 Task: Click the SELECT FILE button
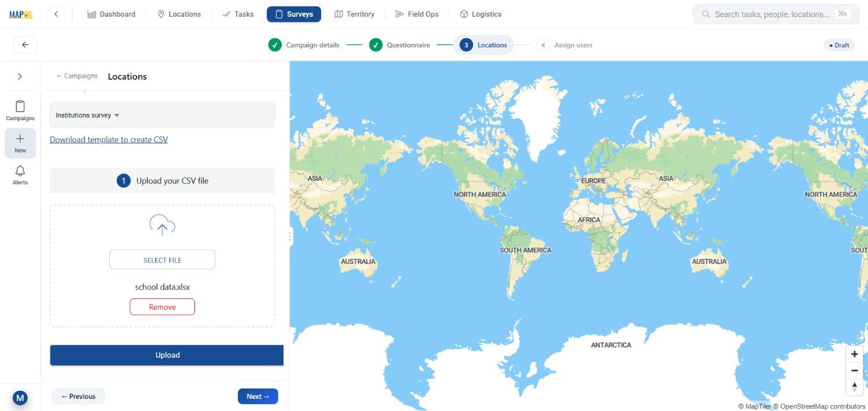tap(162, 260)
